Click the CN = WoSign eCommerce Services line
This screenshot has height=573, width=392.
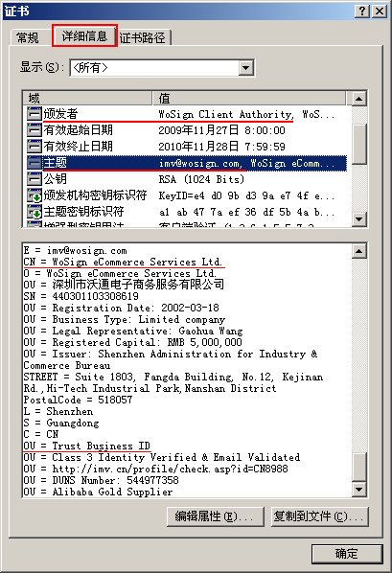coord(123,262)
